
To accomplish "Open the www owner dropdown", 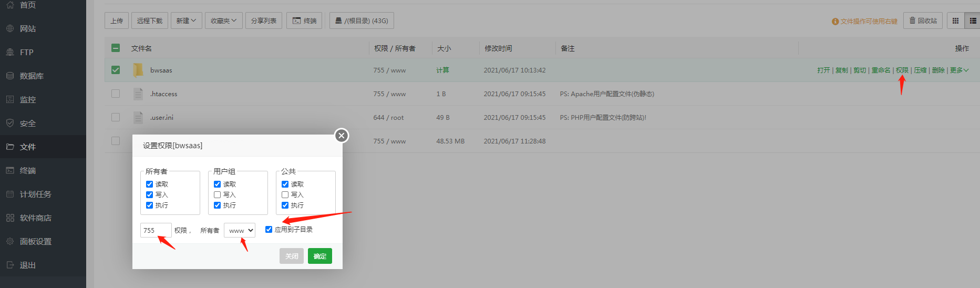I will point(240,230).
